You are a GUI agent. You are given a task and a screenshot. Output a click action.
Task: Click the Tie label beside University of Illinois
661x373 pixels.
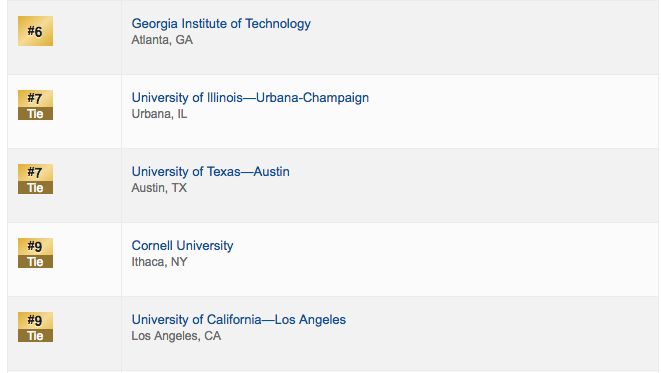(x=35, y=113)
